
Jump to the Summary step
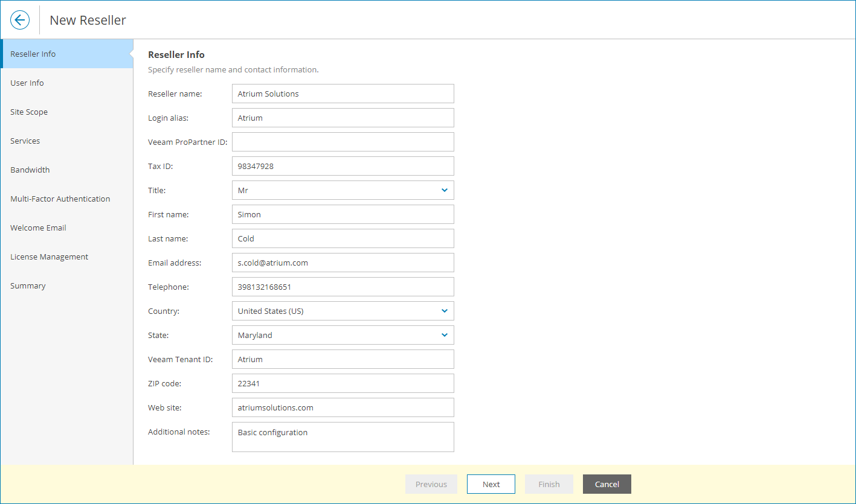pyautogui.click(x=28, y=285)
